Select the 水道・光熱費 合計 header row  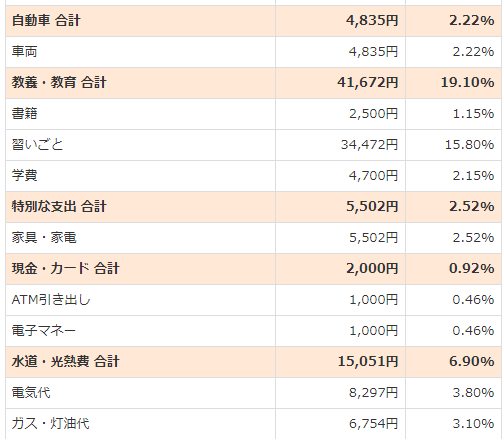click(x=253, y=362)
